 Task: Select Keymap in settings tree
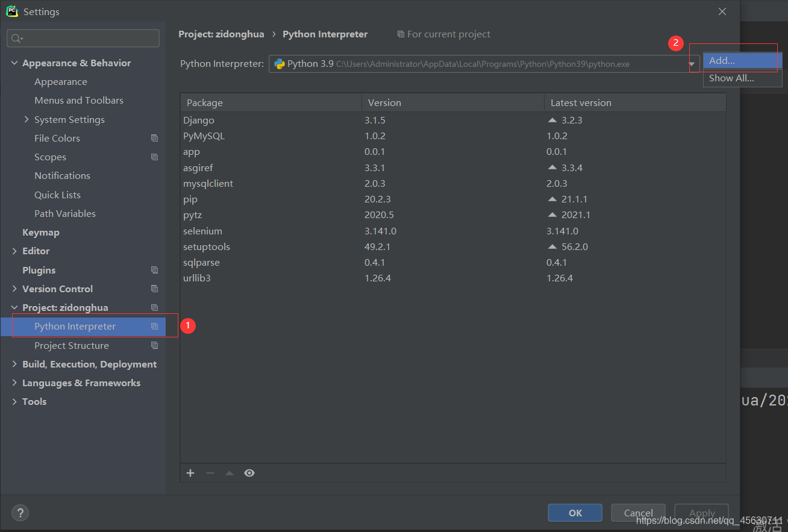(41, 232)
